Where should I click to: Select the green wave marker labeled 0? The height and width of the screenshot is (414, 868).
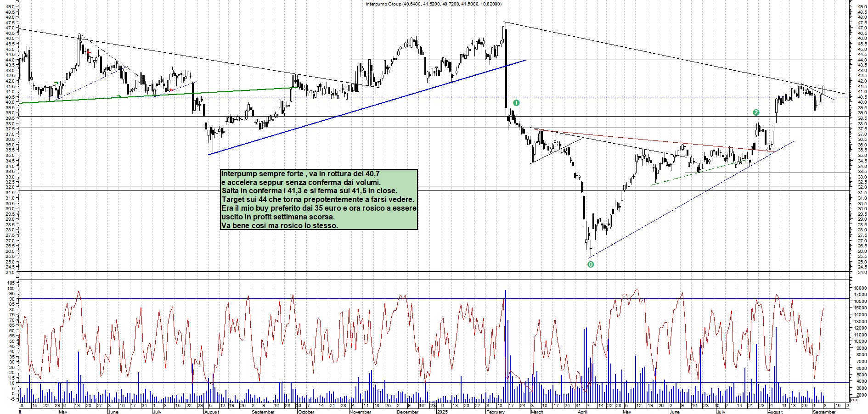point(591,264)
